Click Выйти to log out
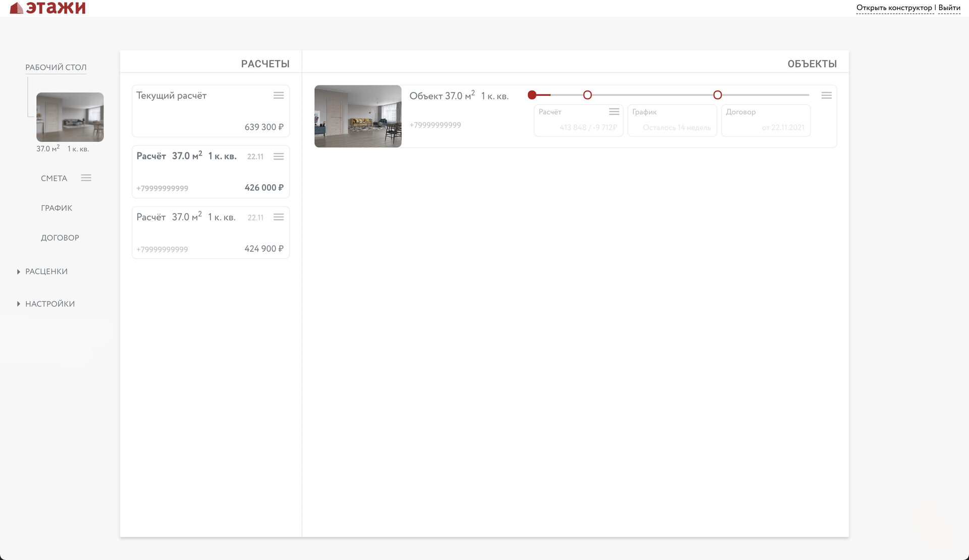Screen dimensions: 969x560 click(949, 8)
